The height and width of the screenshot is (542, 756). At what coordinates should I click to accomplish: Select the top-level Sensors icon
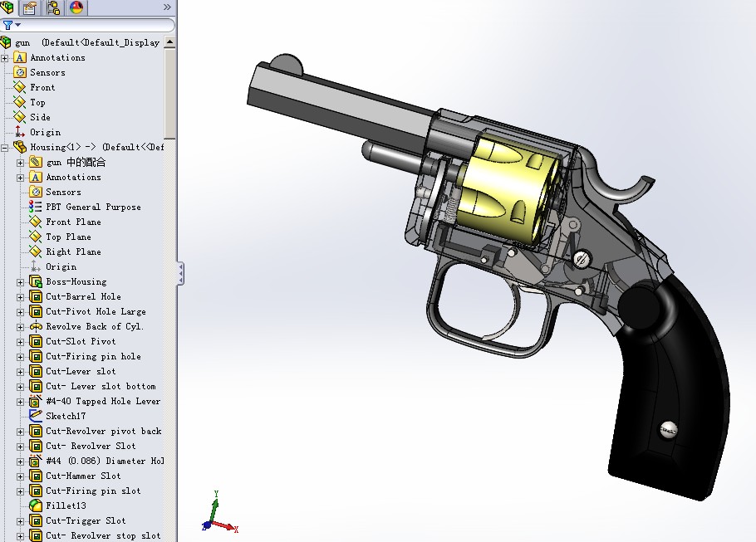point(20,72)
